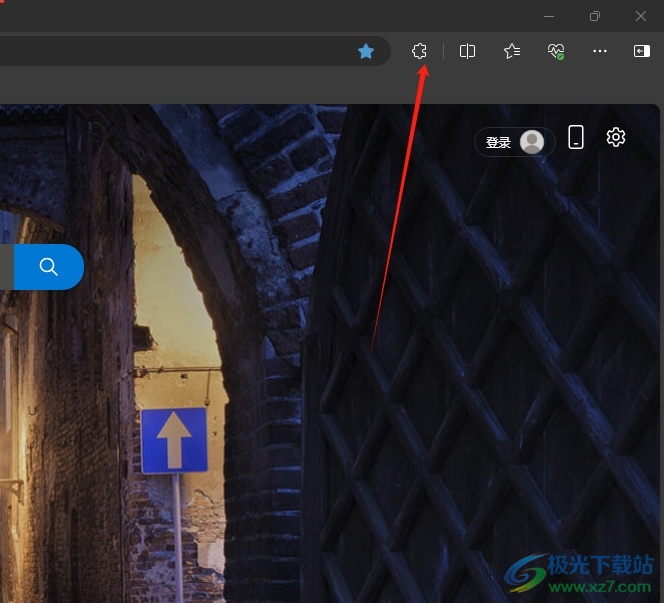Restore down the browser window
The image size is (664, 603).
coord(595,17)
